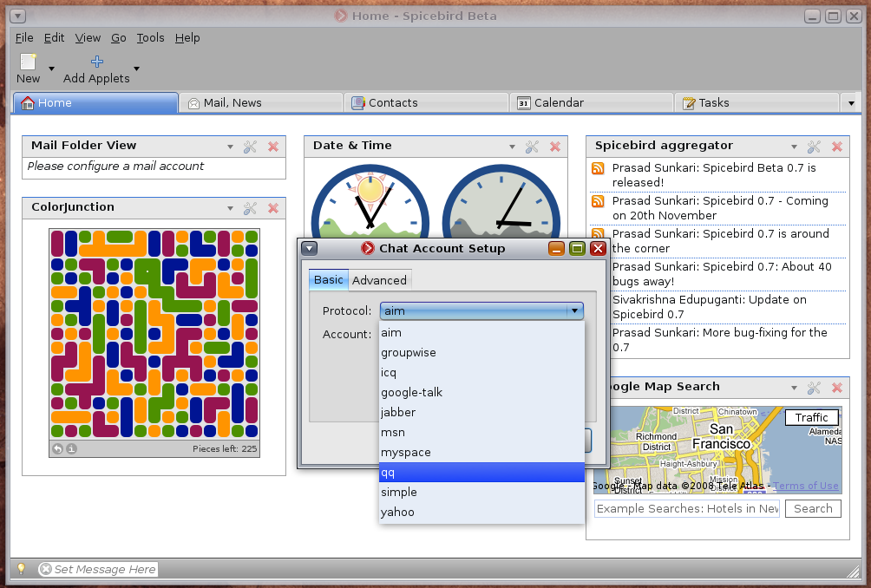
Task: Open the New button dropdown arrow
Action: (52, 69)
